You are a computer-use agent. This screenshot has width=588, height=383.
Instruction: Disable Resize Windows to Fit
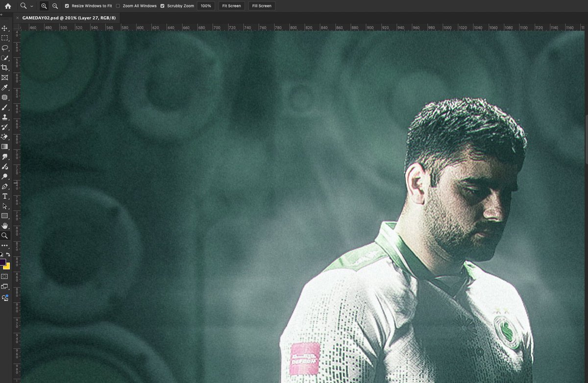pos(67,6)
